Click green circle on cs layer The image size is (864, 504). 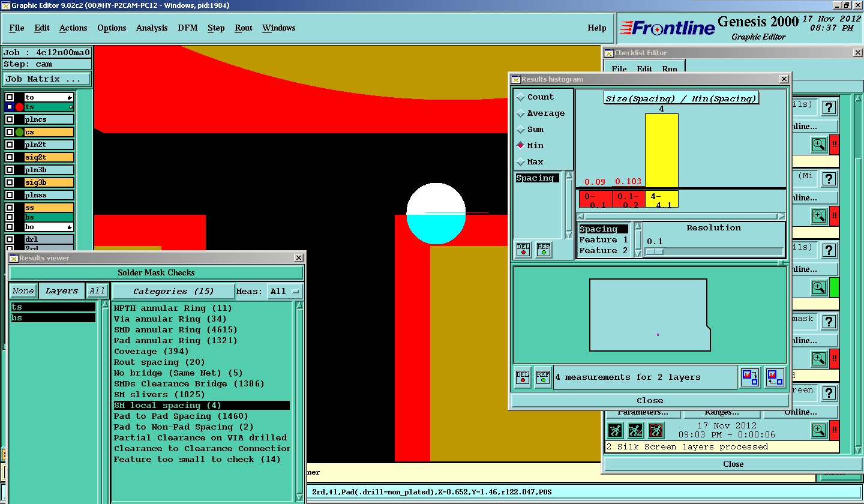coord(19,132)
